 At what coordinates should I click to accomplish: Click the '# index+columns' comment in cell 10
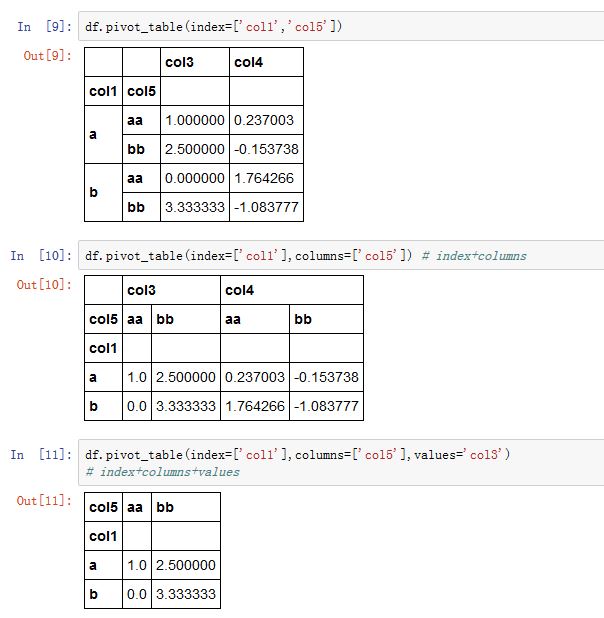pos(474,256)
